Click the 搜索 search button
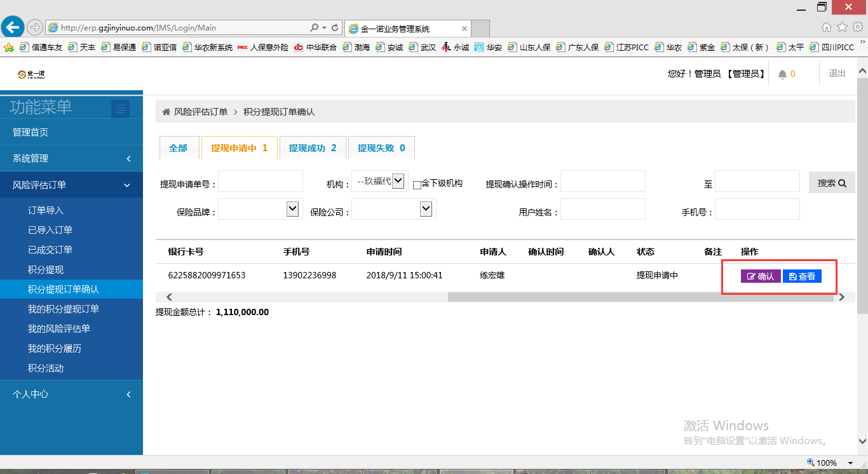The height and width of the screenshot is (474, 868). coord(831,183)
